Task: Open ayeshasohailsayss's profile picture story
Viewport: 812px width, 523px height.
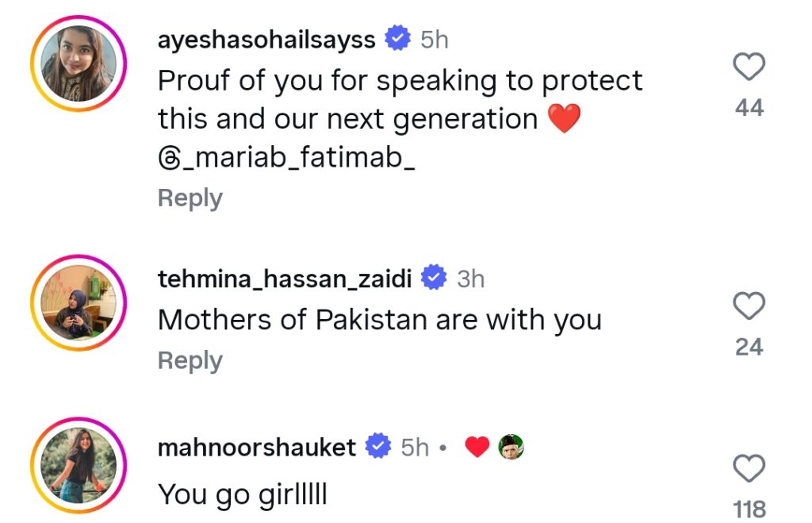Action: pos(79,63)
